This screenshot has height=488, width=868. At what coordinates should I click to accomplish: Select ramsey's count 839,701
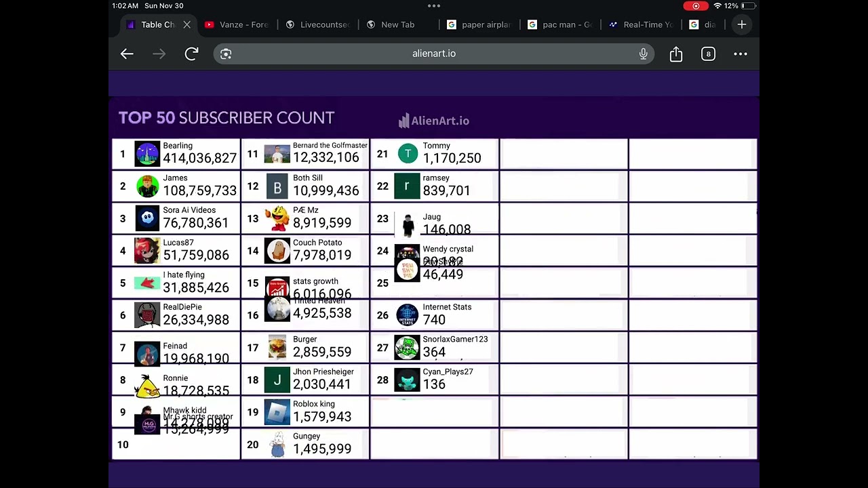[x=446, y=191]
